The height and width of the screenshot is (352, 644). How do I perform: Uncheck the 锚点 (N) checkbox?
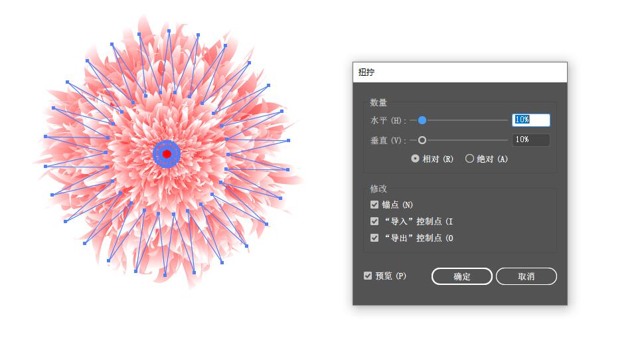coord(374,205)
